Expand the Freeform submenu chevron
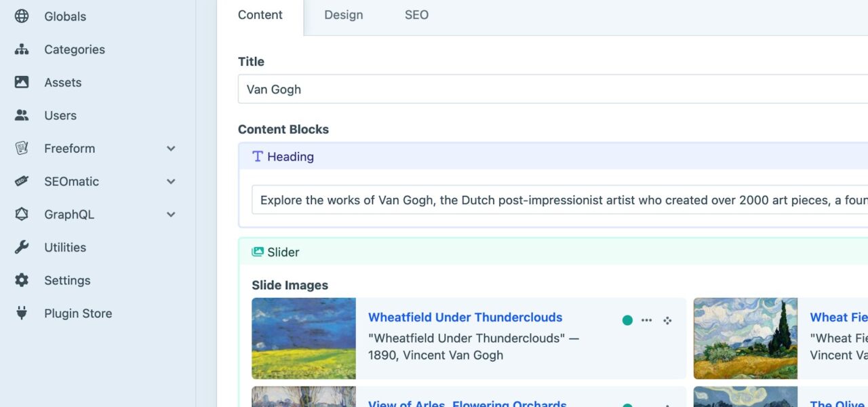Screen dimensions: 868x407 tap(171, 149)
